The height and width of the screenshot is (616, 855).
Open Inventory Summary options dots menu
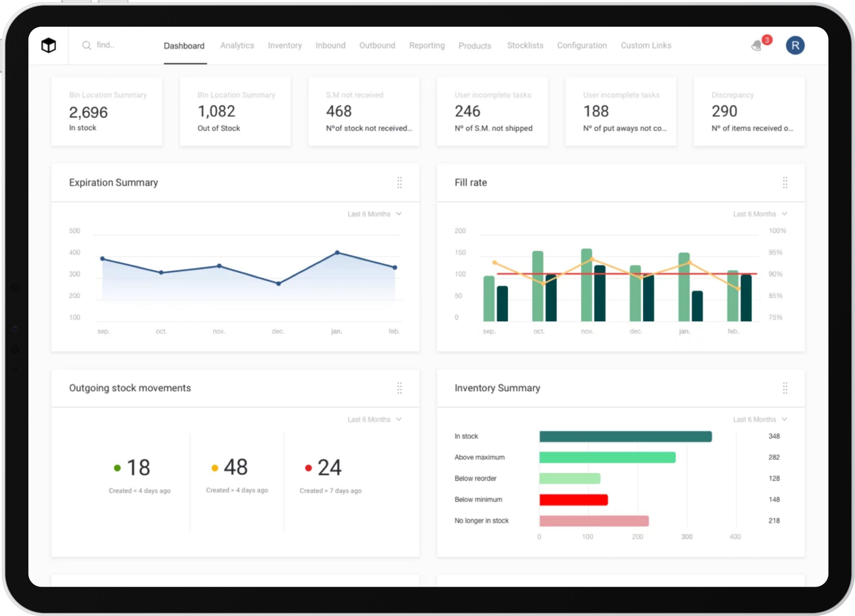(785, 388)
